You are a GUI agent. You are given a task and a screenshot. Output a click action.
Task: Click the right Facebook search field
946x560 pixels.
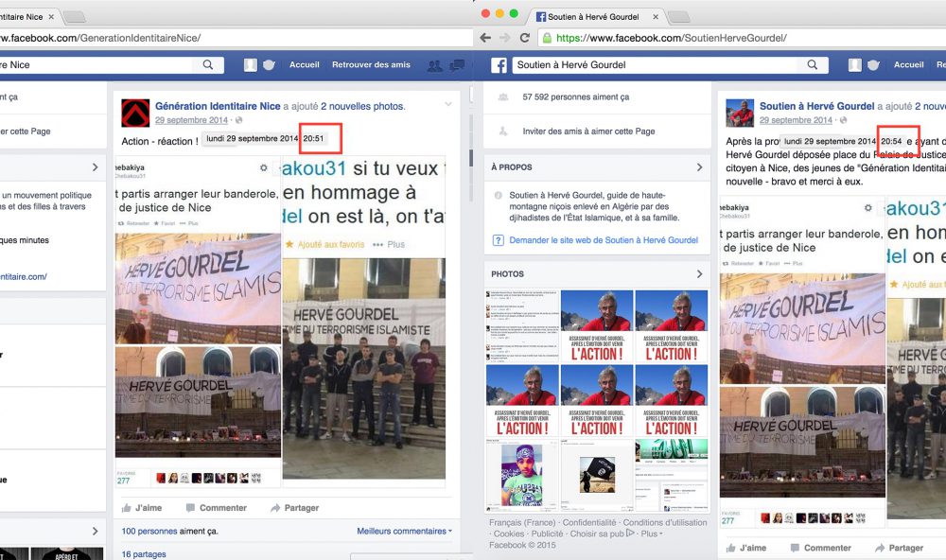tap(655, 64)
